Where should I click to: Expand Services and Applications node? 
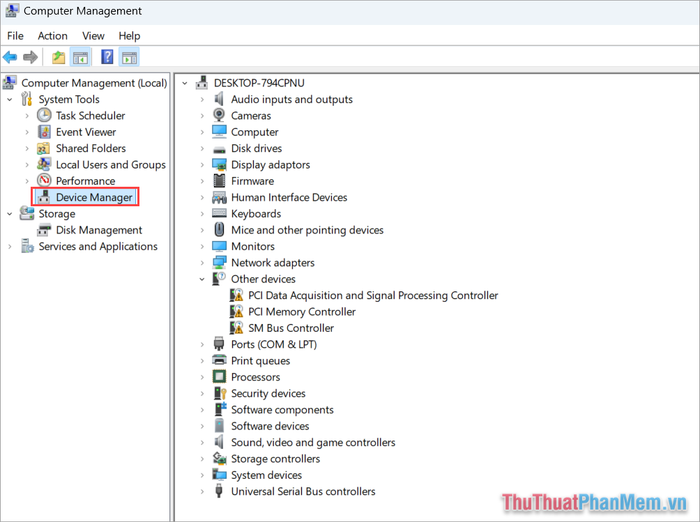point(10,246)
